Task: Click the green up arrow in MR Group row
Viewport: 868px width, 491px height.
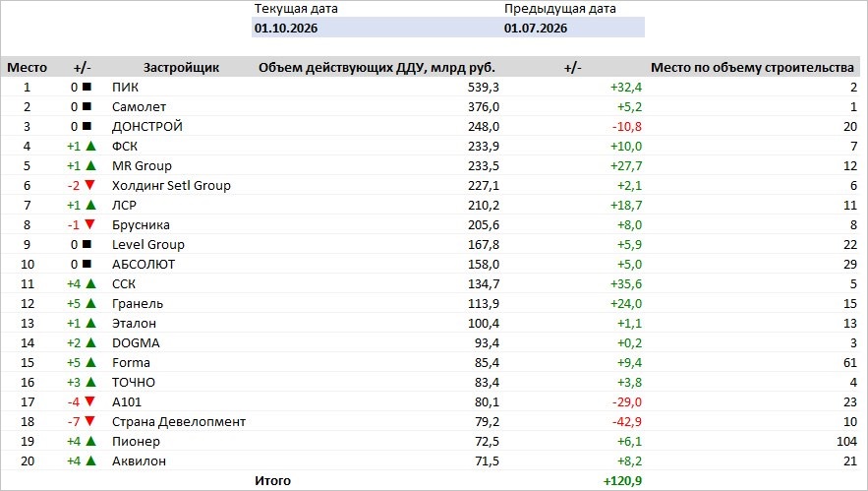Action: 90,165
